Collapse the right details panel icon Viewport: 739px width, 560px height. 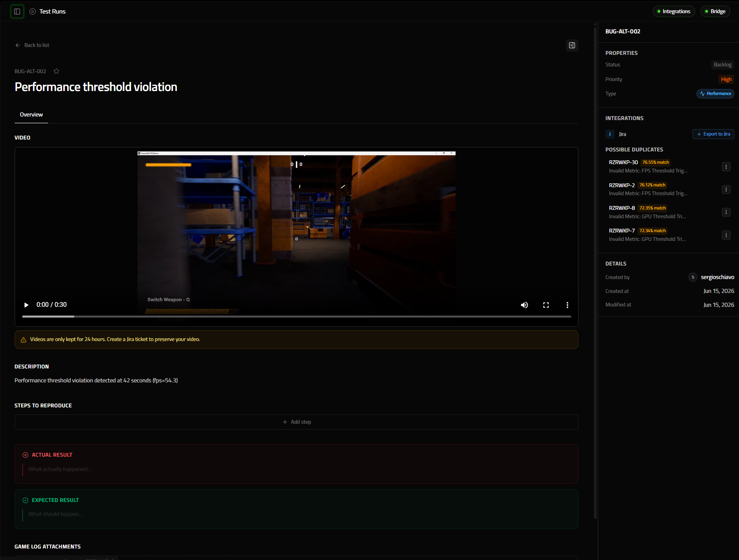tap(572, 45)
